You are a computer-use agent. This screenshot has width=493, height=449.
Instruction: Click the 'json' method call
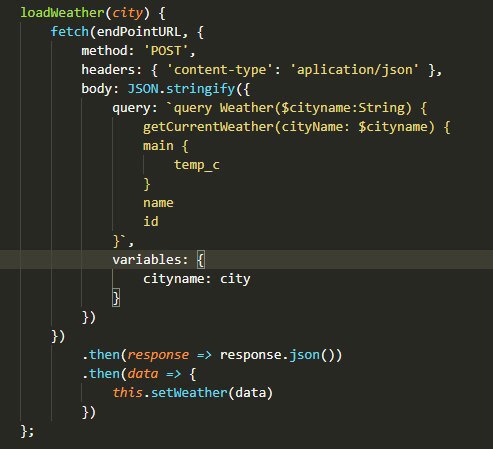pos(304,355)
